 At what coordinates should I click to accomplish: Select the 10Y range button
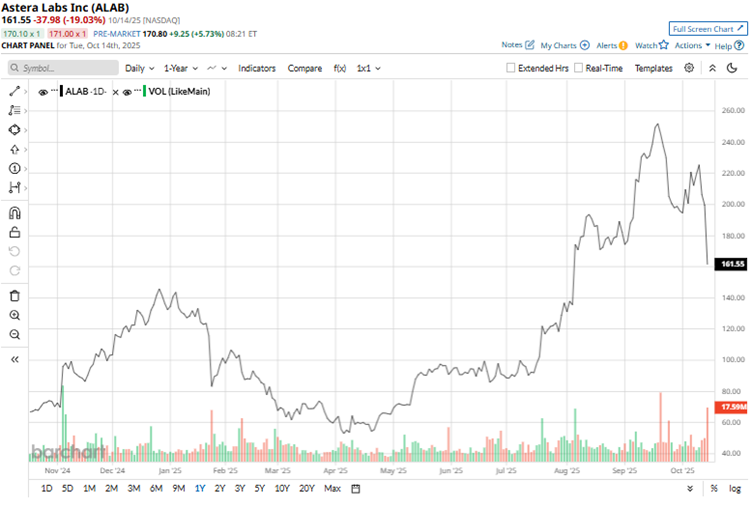(x=282, y=488)
